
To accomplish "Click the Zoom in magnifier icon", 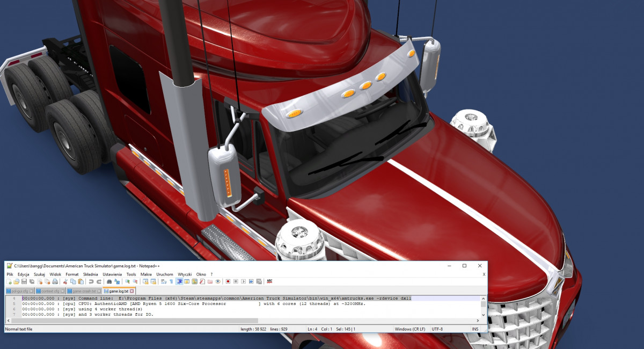I will (127, 281).
